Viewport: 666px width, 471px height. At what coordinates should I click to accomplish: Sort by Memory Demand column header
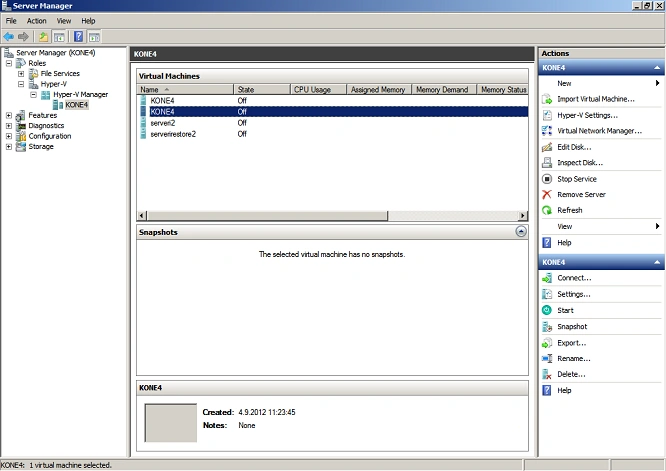click(444, 90)
